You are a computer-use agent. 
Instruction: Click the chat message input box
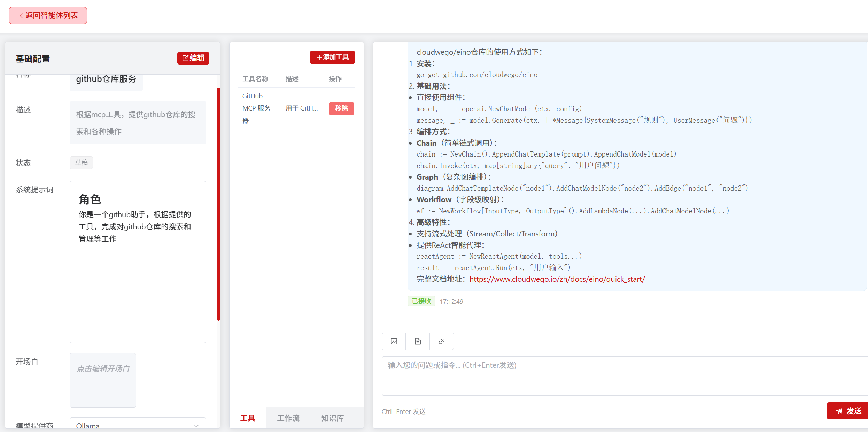pos(623,376)
